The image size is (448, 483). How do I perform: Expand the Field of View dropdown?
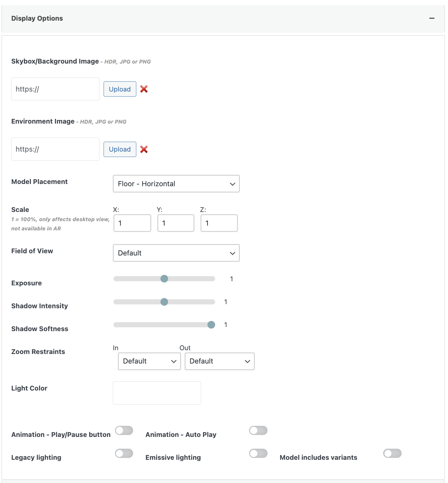pos(176,253)
